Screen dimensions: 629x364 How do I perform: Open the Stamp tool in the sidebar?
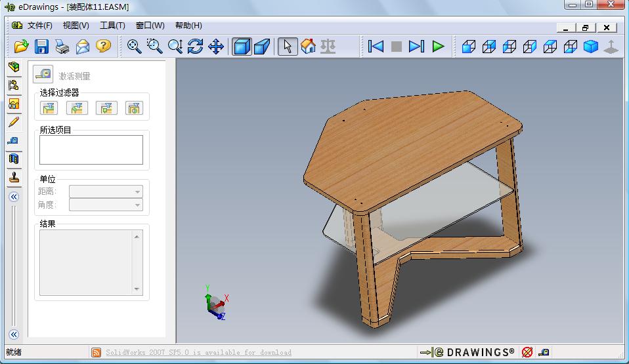(14, 177)
